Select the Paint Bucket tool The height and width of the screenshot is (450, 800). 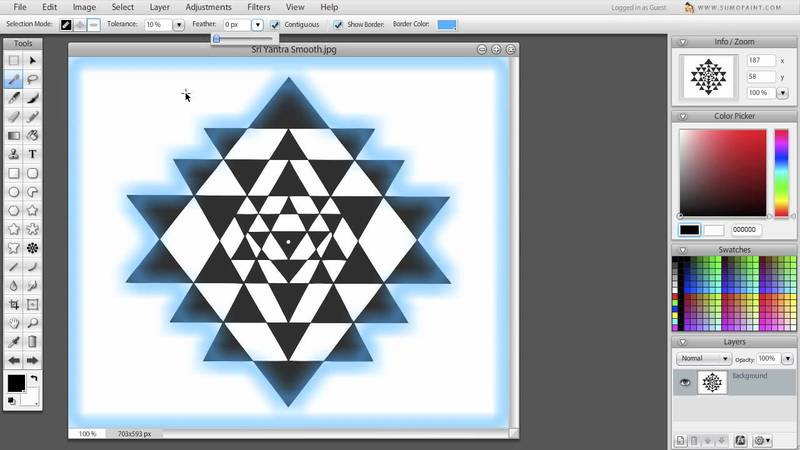pos(32,136)
